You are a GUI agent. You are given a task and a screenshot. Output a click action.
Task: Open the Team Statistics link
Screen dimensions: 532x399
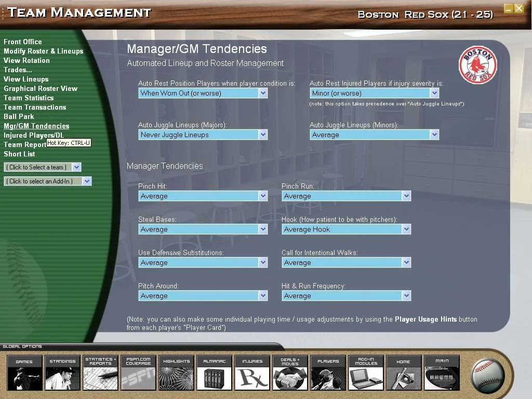point(29,98)
